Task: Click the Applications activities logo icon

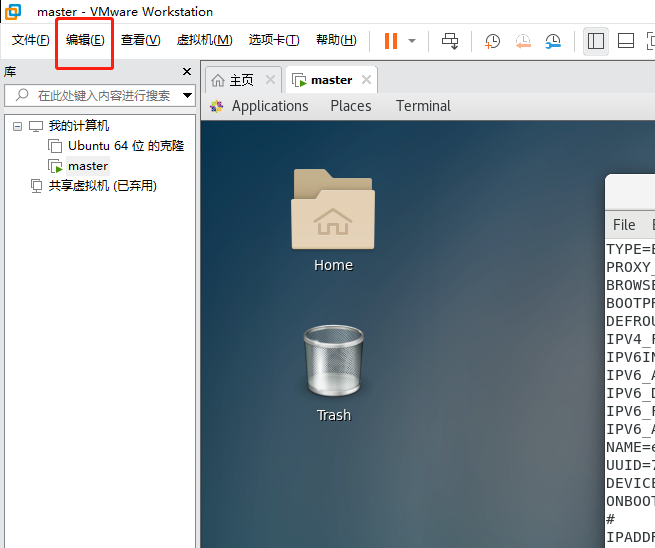Action: point(216,106)
